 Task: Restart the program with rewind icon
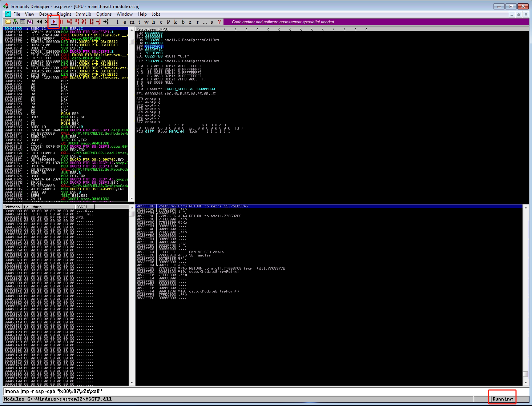point(39,22)
